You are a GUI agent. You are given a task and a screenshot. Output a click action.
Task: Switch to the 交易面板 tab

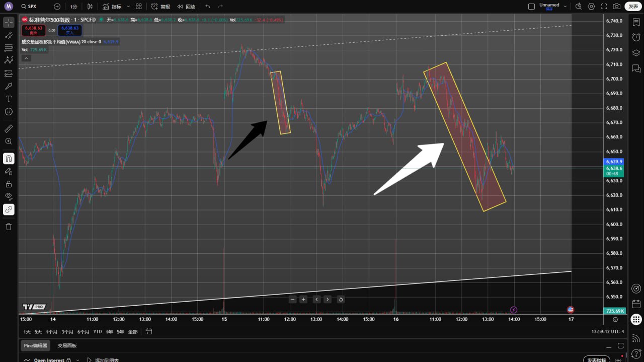coord(67,345)
